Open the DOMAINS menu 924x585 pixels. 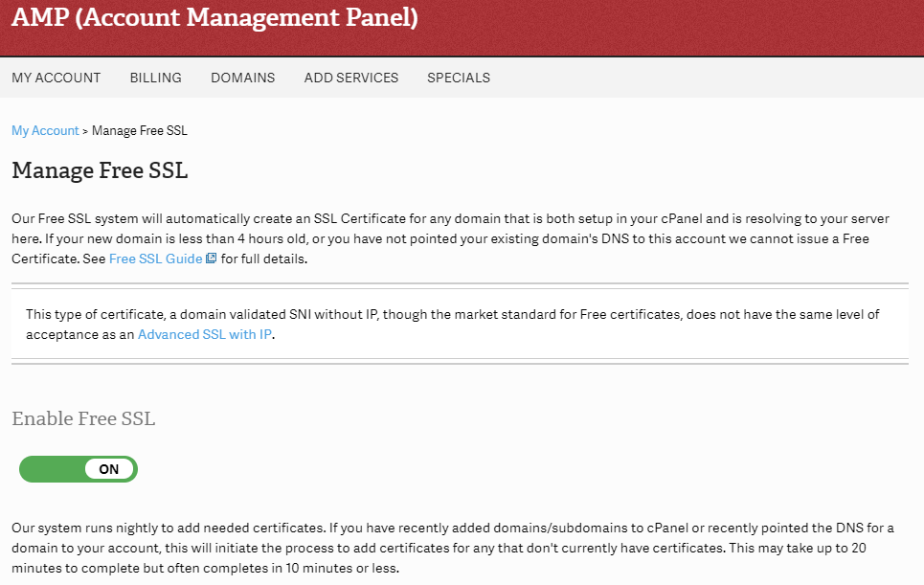pyautogui.click(x=243, y=78)
